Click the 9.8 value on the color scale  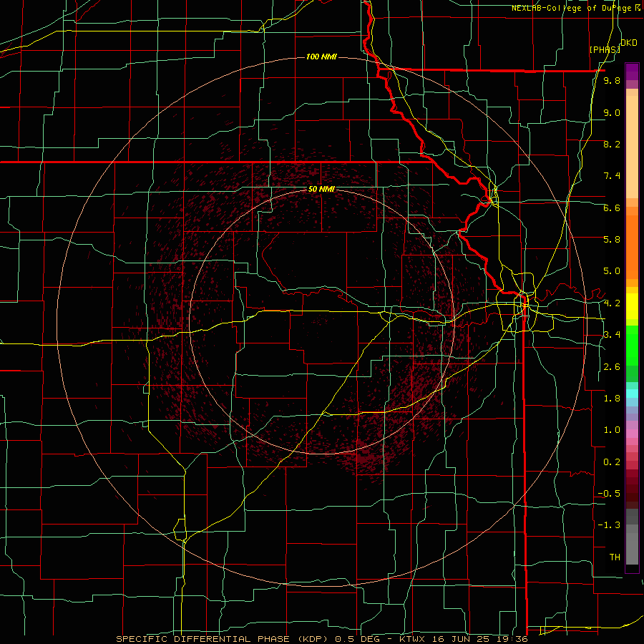[612, 80]
